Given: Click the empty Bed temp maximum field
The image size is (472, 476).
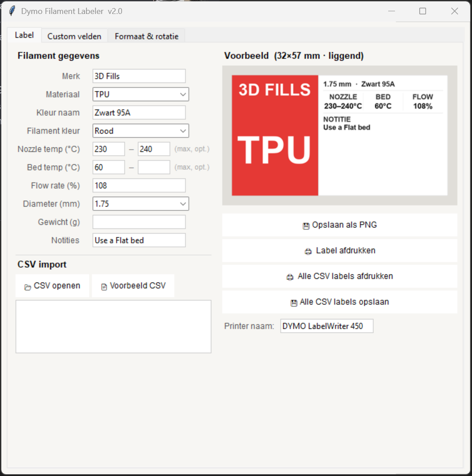Looking at the screenshot, I should pyautogui.click(x=154, y=167).
